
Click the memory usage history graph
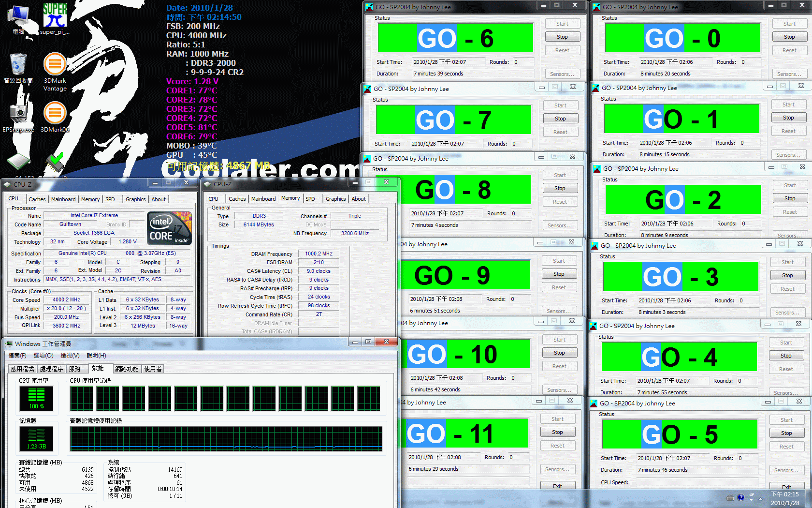pos(226,439)
